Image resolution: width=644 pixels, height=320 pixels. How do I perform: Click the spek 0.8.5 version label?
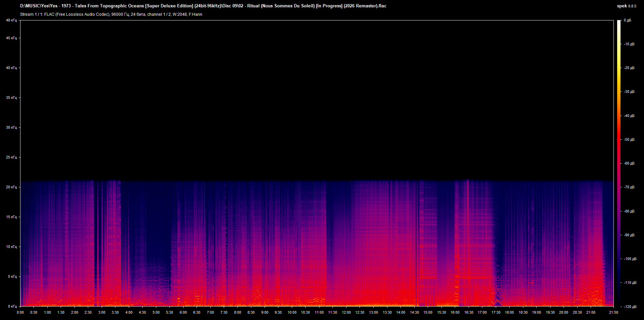coord(627,6)
